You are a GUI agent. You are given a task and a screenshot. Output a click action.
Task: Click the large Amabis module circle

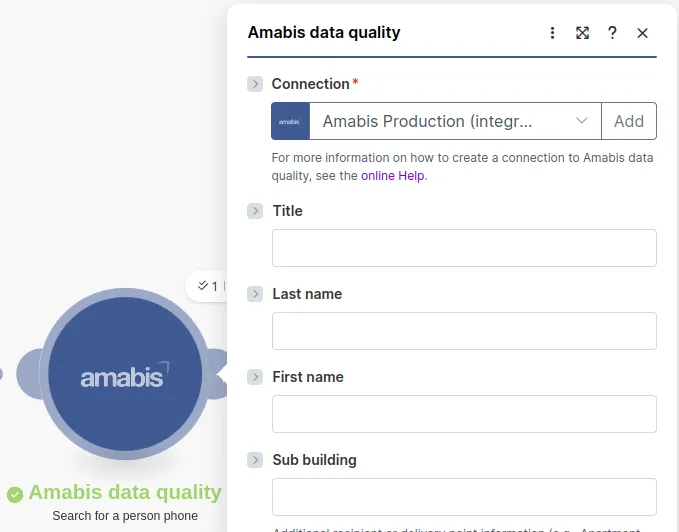point(125,375)
